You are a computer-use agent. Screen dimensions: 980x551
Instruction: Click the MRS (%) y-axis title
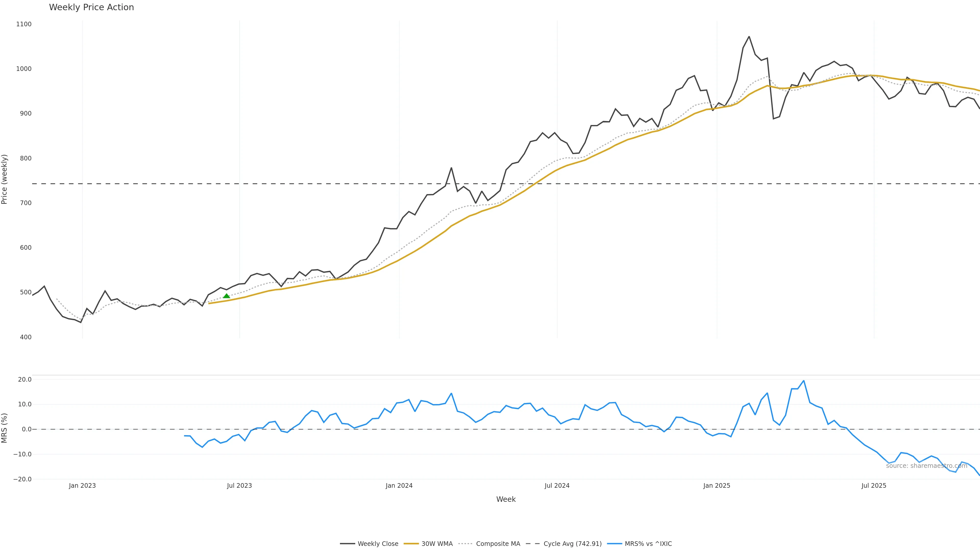coord(5,428)
